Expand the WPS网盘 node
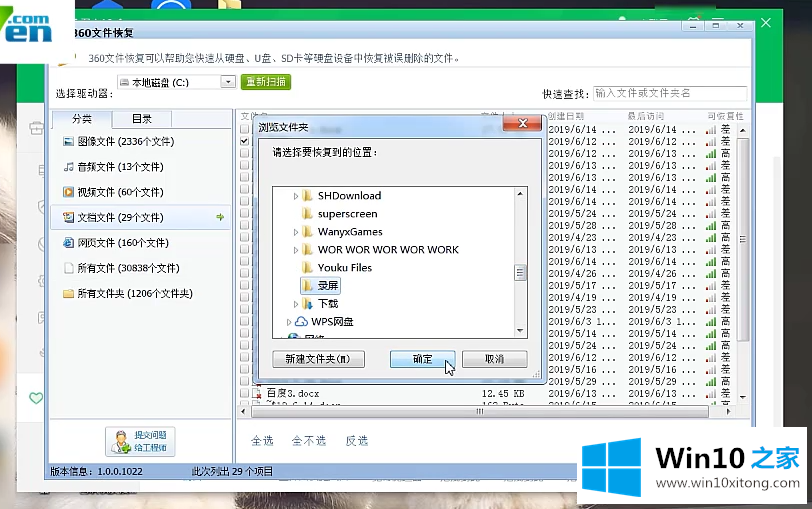 [289, 322]
